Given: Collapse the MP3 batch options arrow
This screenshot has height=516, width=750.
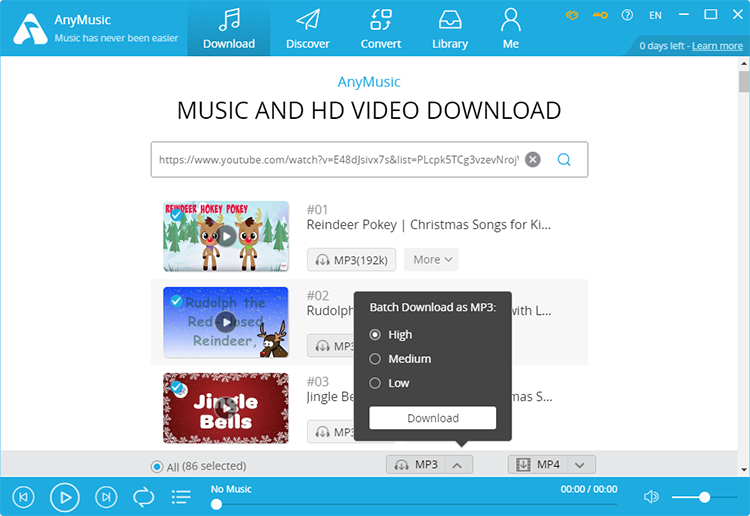Looking at the screenshot, I should (x=458, y=465).
